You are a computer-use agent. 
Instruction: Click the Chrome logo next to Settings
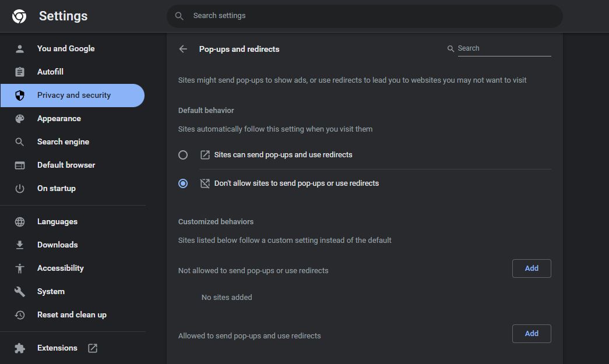point(19,16)
